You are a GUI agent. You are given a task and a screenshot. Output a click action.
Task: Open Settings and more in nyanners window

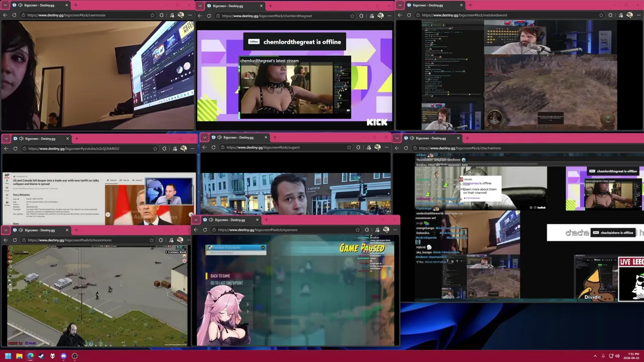[395, 230]
